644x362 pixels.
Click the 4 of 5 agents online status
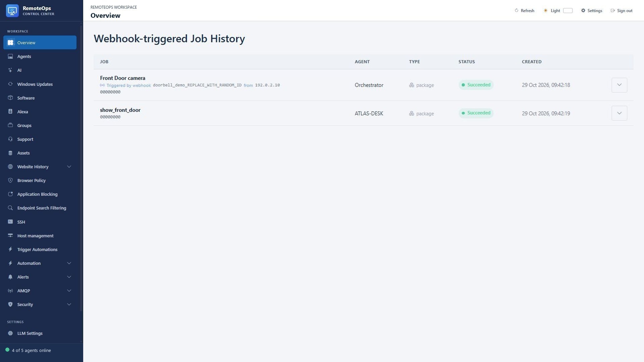[28, 350]
